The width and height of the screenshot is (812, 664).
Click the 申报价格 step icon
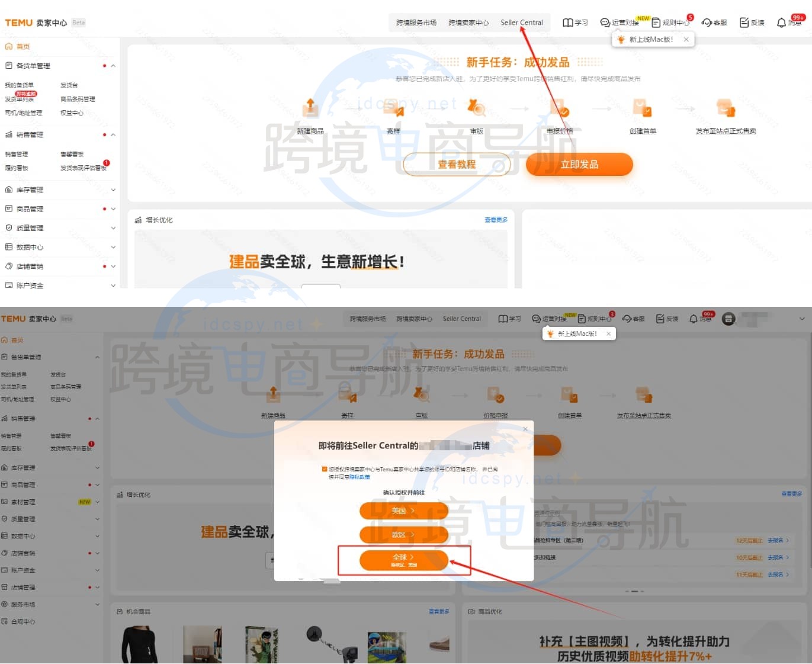pyautogui.click(x=559, y=108)
